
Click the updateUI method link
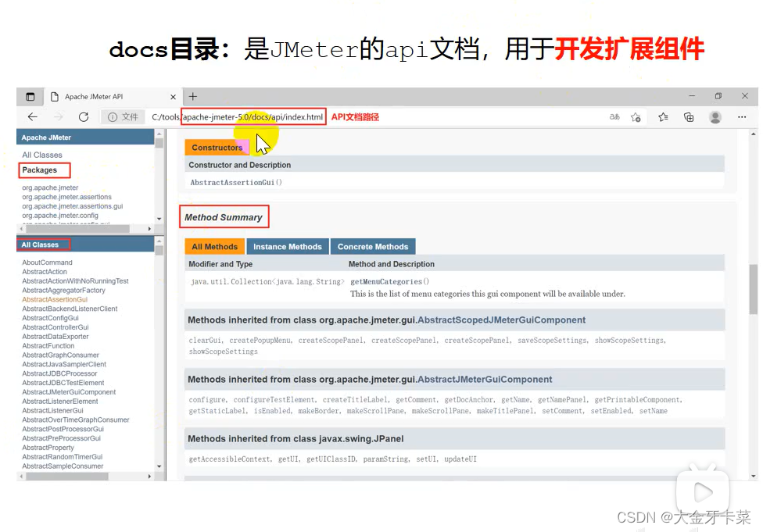click(x=460, y=459)
